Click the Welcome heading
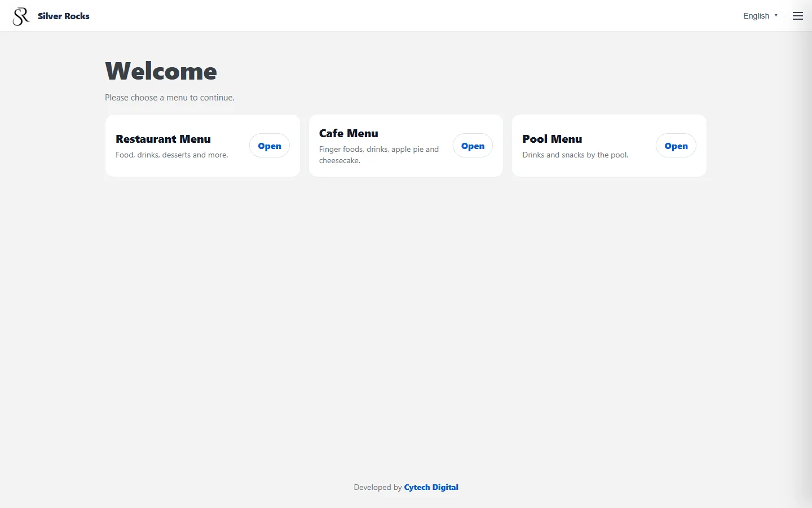The width and height of the screenshot is (812, 508). (161, 71)
